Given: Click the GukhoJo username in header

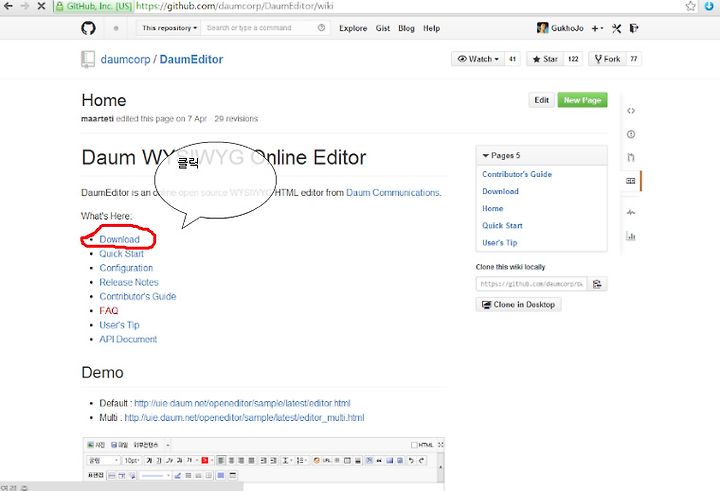Looking at the screenshot, I should tap(568, 28).
